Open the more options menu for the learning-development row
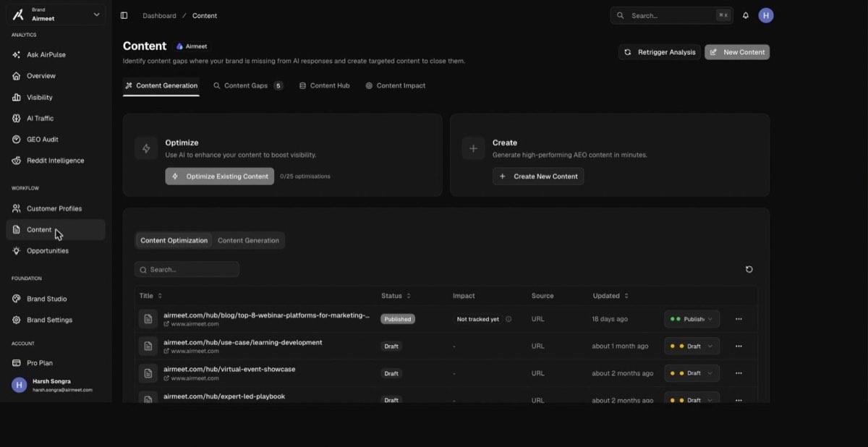The height and width of the screenshot is (447, 868). [x=739, y=346]
